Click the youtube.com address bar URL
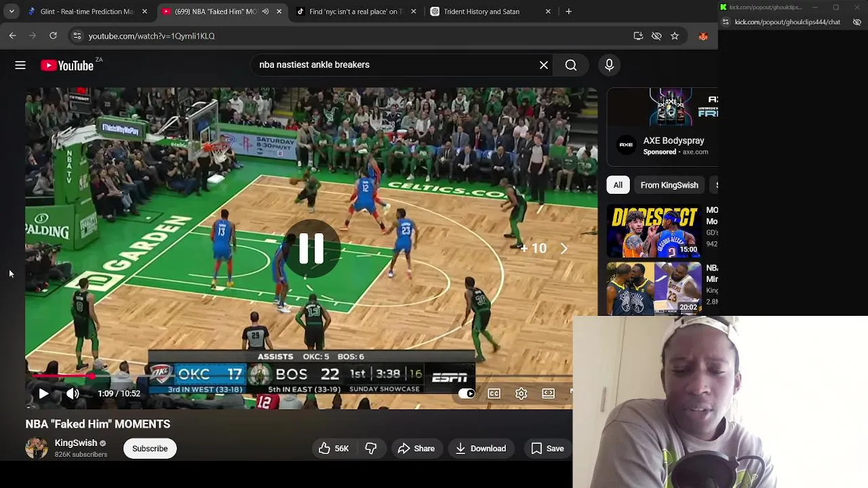Screen dimensions: 868x488 tap(151, 36)
